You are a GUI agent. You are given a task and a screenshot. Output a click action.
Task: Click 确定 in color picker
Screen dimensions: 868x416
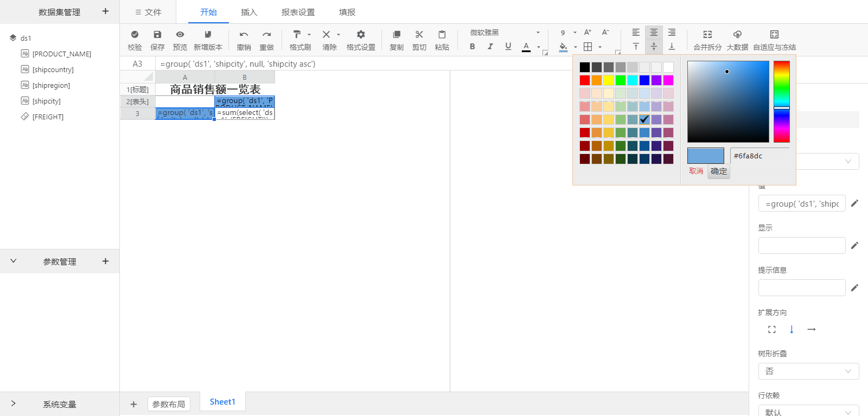pos(719,171)
